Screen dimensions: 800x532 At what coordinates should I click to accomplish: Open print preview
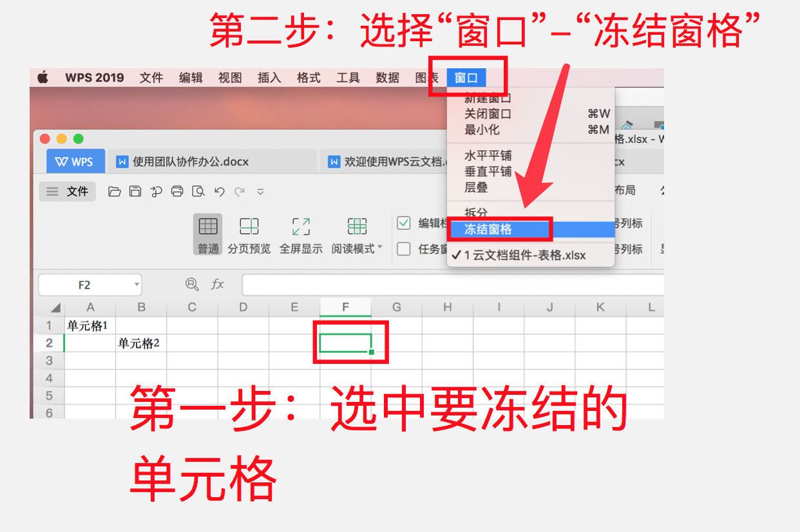point(198,191)
